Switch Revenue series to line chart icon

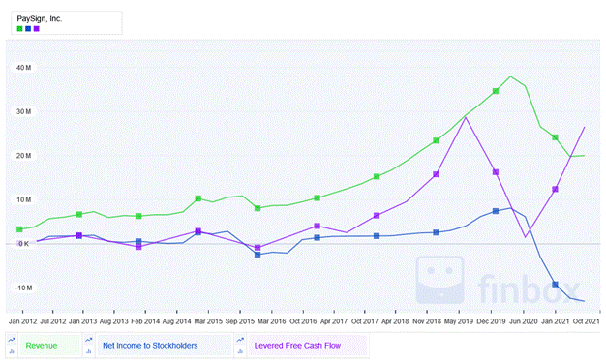(x=12, y=340)
